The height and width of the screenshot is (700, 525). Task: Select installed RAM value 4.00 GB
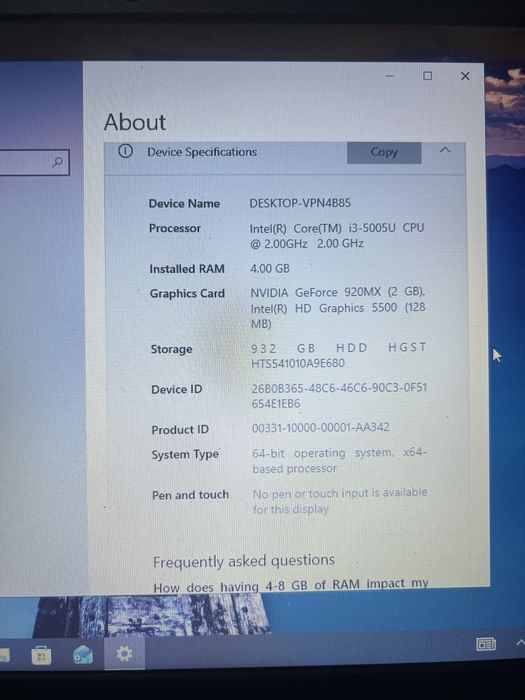270,268
